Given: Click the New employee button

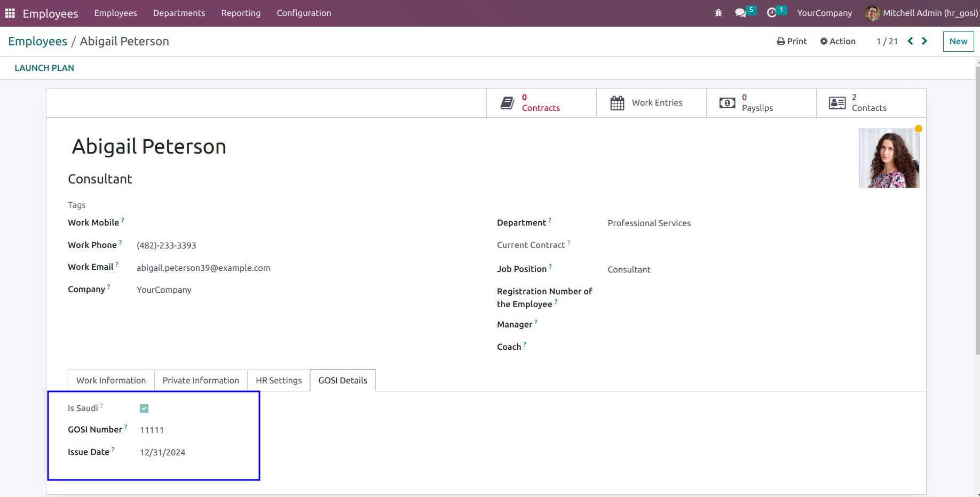Looking at the screenshot, I should [x=958, y=41].
